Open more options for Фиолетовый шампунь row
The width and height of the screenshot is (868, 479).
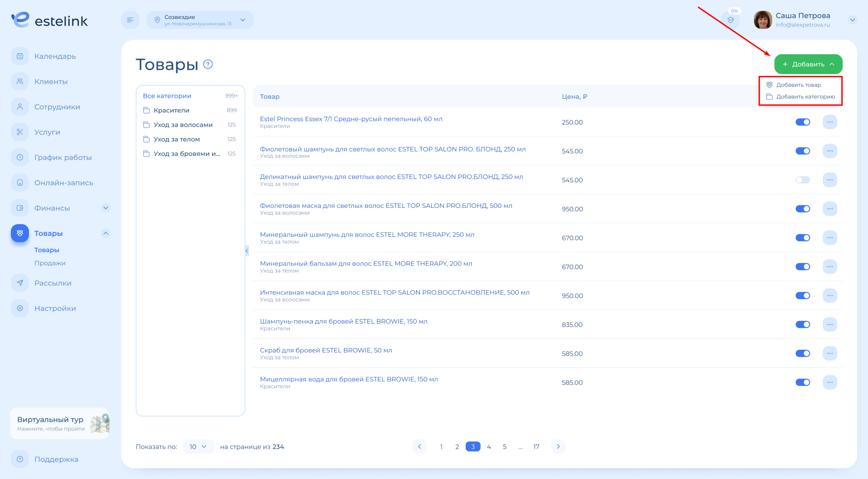(830, 151)
